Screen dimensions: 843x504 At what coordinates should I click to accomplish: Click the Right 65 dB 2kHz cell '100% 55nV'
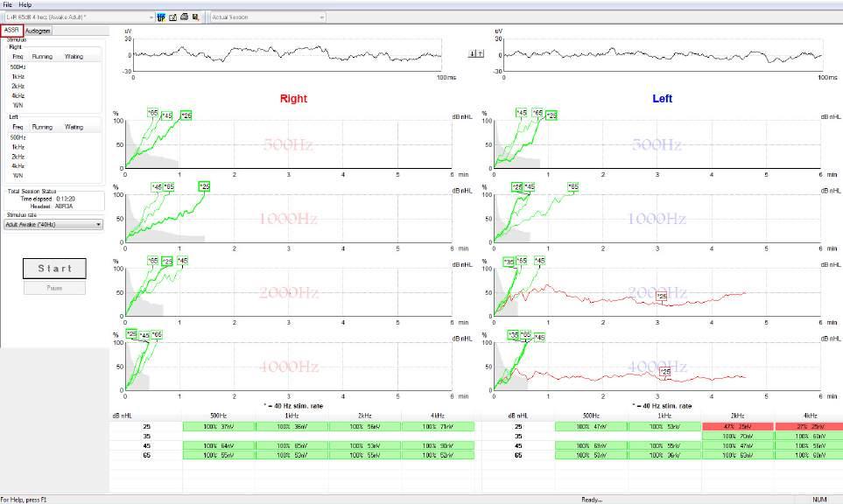pos(364,456)
